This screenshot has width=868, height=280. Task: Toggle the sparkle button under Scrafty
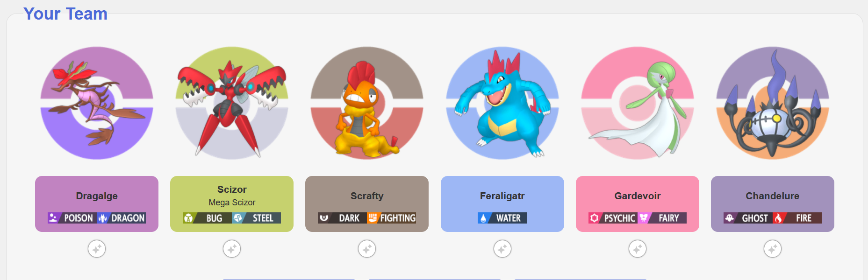tap(367, 249)
